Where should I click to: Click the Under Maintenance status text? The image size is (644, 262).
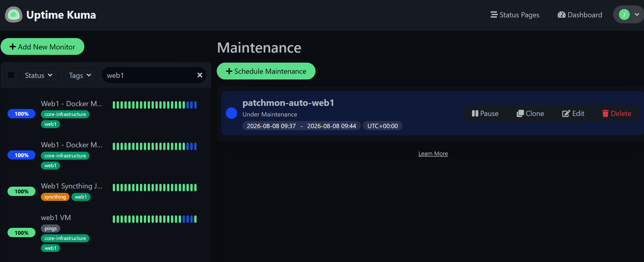point(270,114)
